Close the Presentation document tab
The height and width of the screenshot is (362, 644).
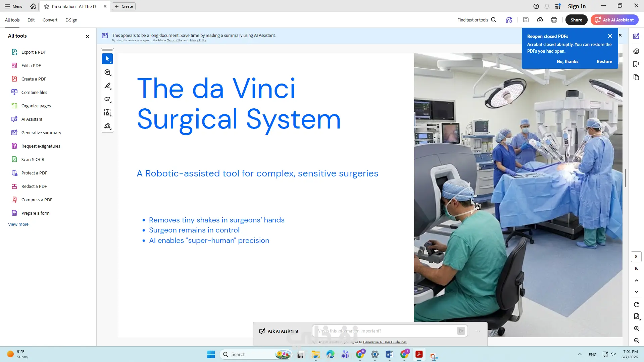coord(105,6)
